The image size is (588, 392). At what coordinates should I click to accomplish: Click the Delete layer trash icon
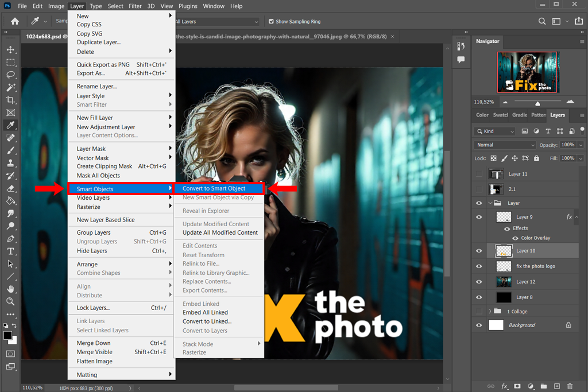pos(570,386)
